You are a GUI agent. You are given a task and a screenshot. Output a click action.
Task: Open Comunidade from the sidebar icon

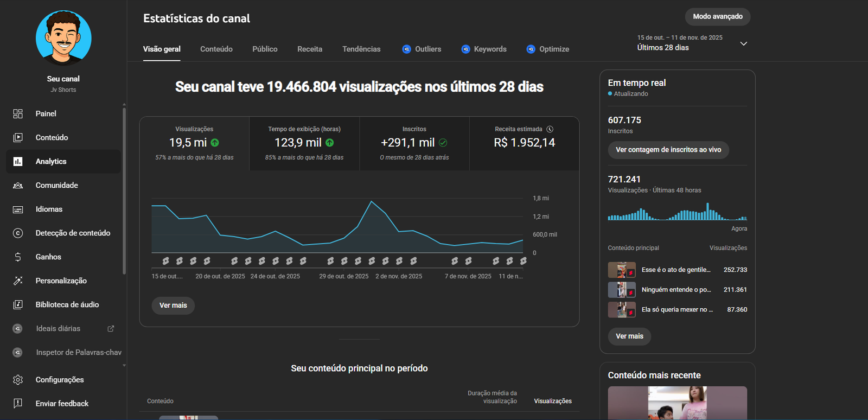18,185
